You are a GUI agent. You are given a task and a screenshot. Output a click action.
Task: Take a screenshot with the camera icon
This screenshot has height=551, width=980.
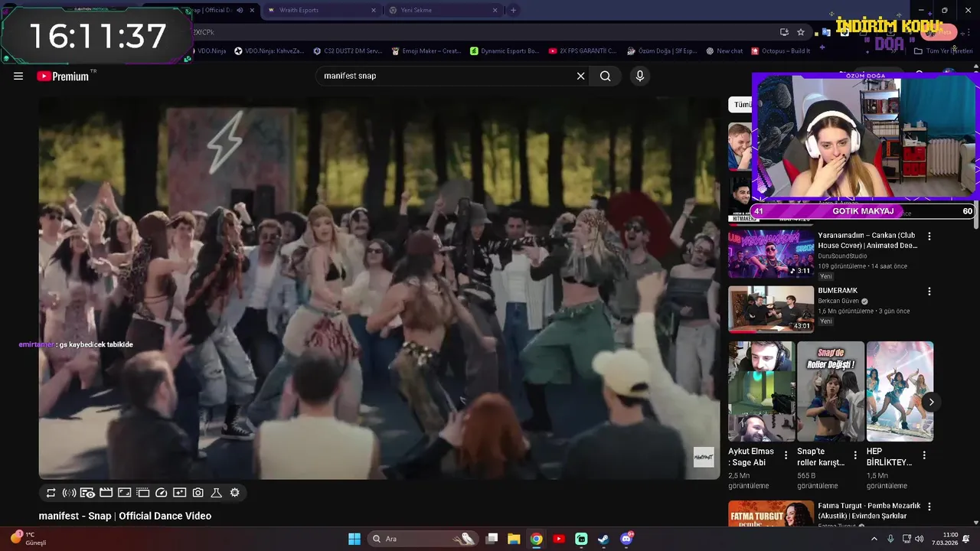pos(198,493)
